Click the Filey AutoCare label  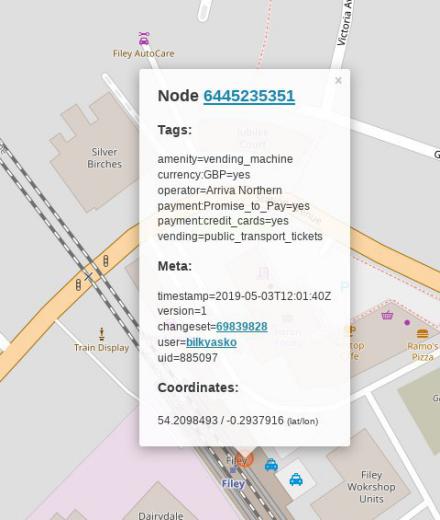[x=143, y=53]
